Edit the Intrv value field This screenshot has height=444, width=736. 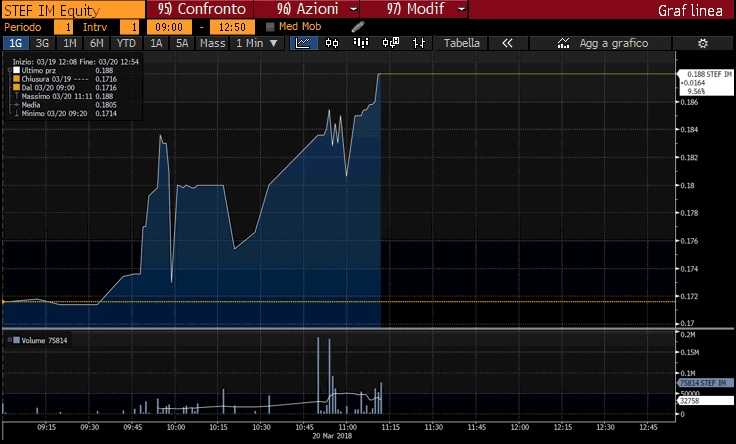coord(130,27)
